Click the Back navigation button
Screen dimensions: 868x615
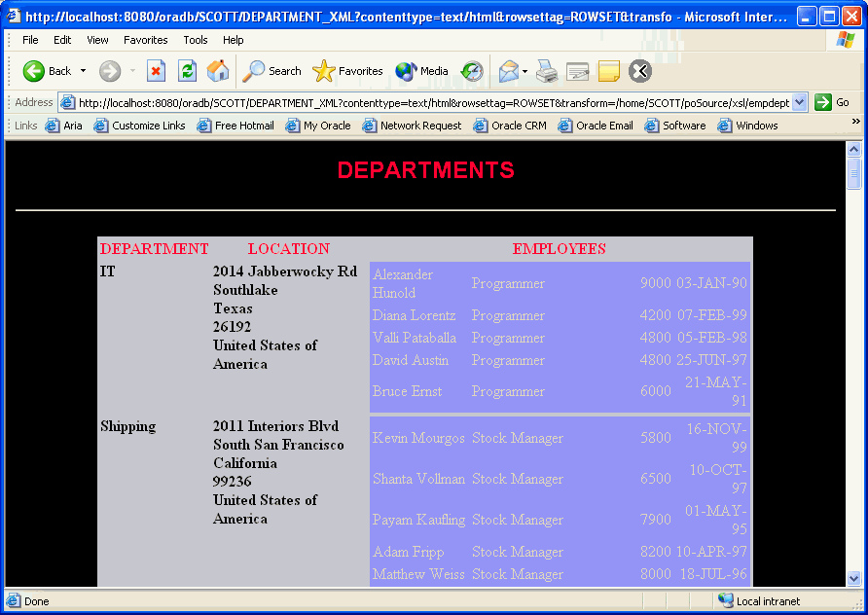tap(47, 71)
